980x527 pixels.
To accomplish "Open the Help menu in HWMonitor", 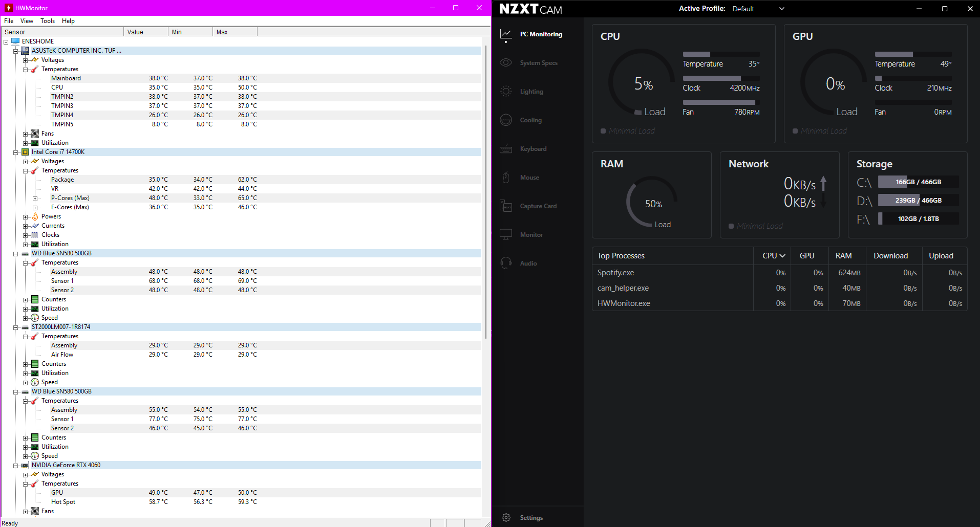I will [68, 21].
